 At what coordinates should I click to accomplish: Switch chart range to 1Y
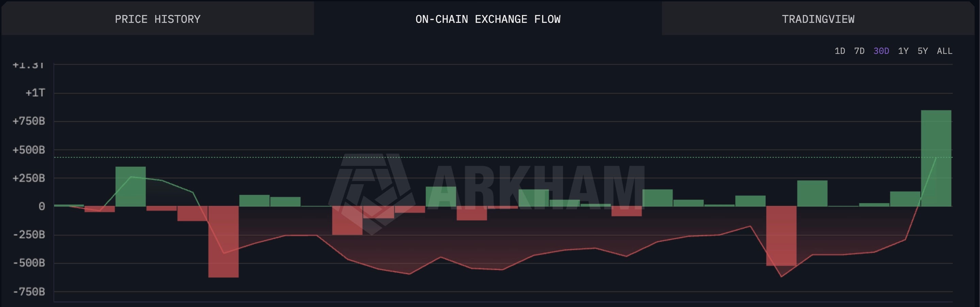tap(903, 51)
